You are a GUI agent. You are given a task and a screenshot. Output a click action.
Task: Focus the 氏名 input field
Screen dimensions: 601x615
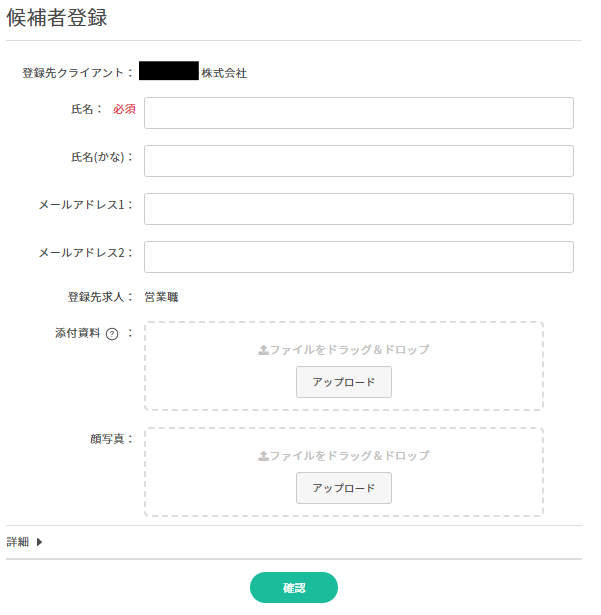[358, 113]
